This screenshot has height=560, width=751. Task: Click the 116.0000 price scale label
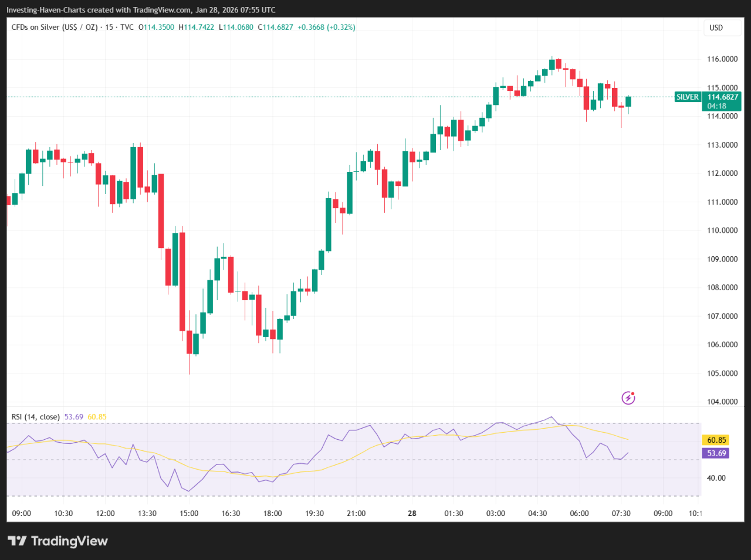tap(724, 59)
